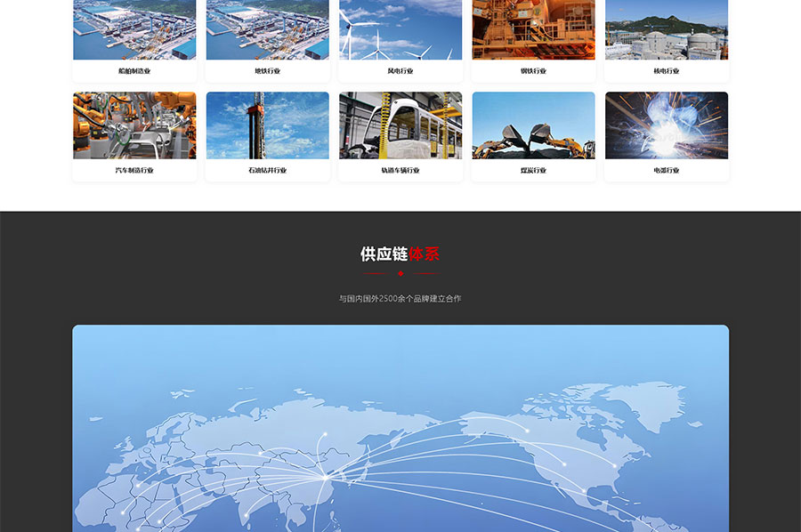This screenshot has width=801, height=532.
Task: Click the orange robot arms car factory image
Action: tap(134, 125)
